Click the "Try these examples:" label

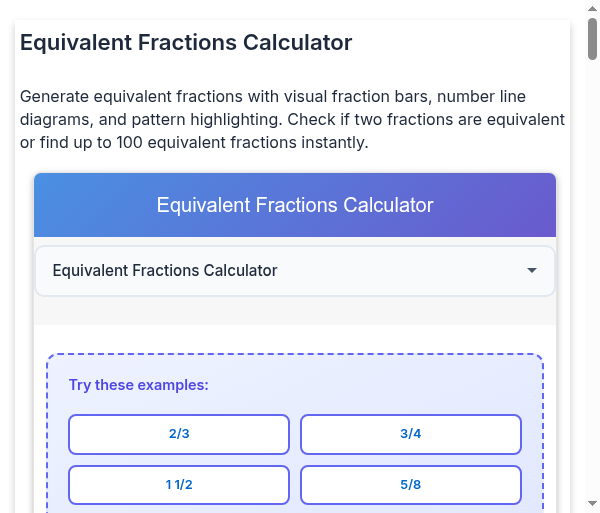click(x=139, y=385)
